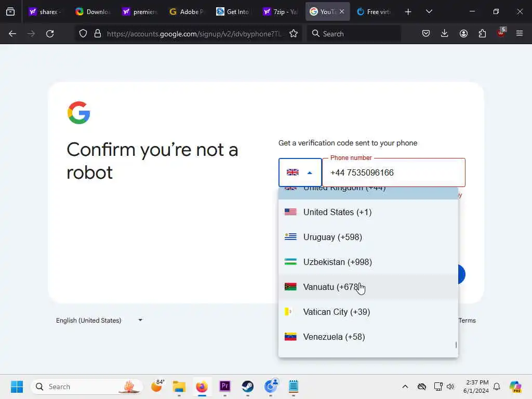The height and width of the screenshot is (399, 532).
Task: Select United Kingdom (+44) option
Action: (368, 193)
